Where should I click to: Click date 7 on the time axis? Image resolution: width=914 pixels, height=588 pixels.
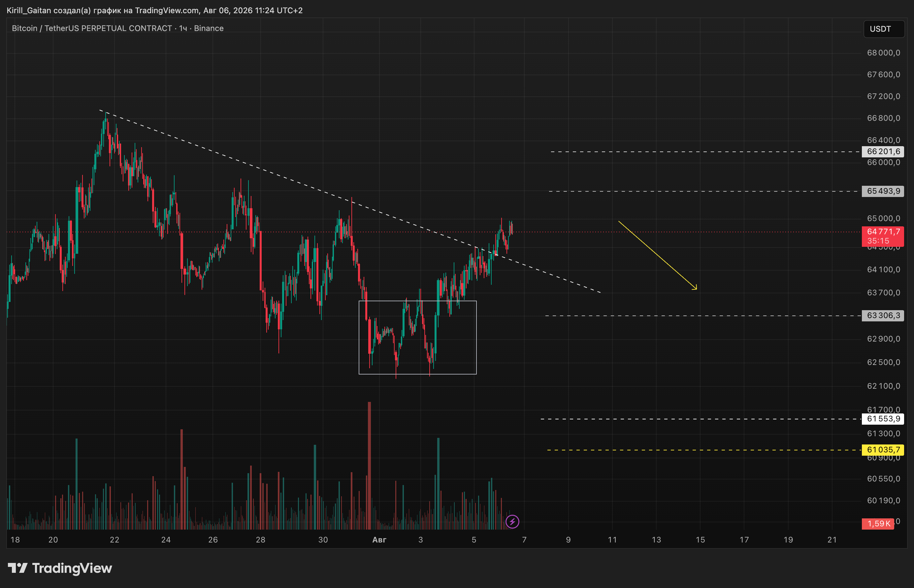pos(524,539)
